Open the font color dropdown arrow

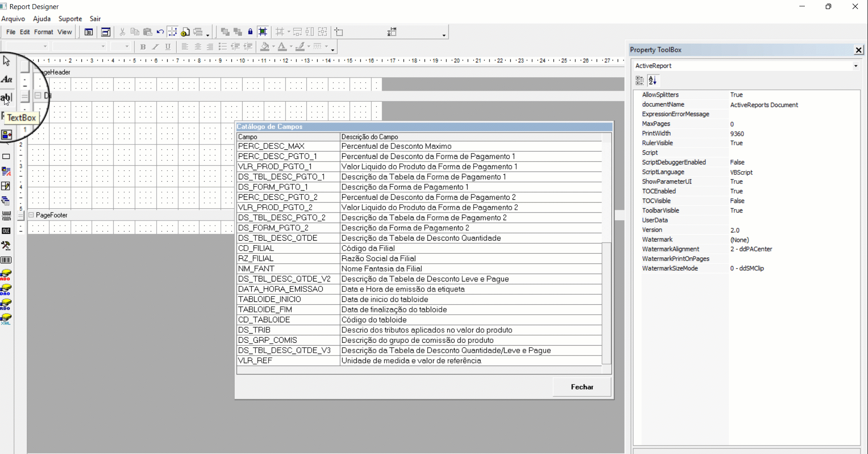pos(291,47)
